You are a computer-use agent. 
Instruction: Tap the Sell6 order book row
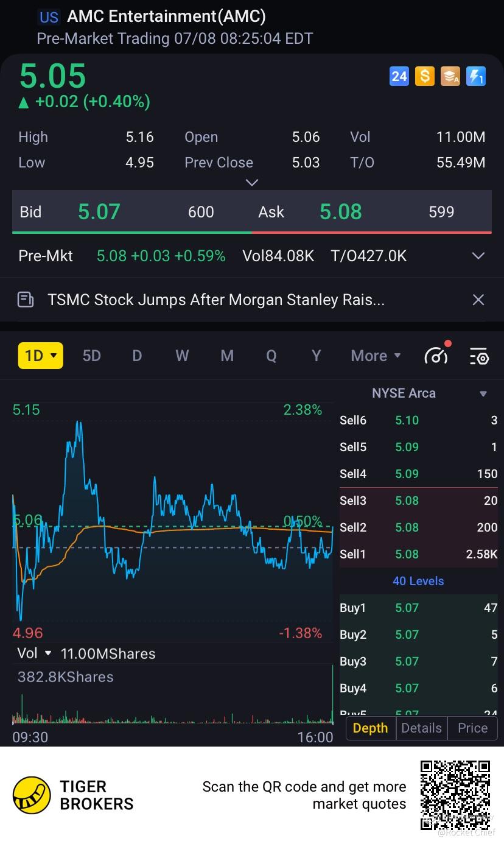[419, 420]
